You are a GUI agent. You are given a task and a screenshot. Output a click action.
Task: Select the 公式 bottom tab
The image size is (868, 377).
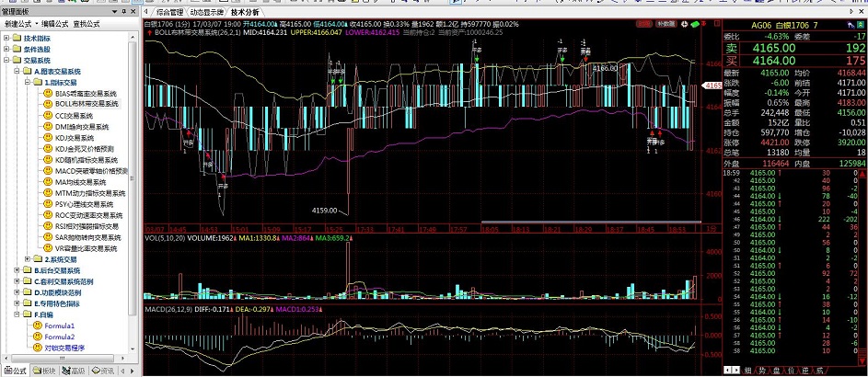click(x=16, y=371)
